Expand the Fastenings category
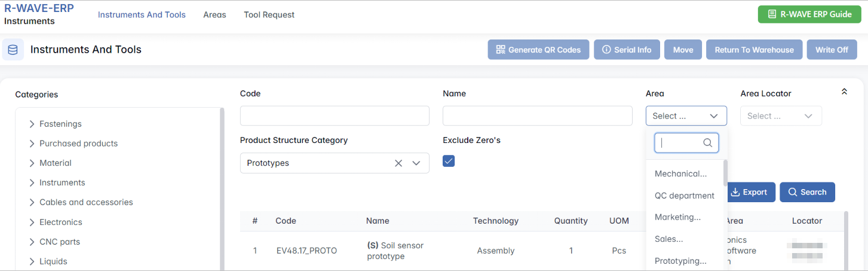868x271 pixels. pyautogui.click(x=32, y=124)
